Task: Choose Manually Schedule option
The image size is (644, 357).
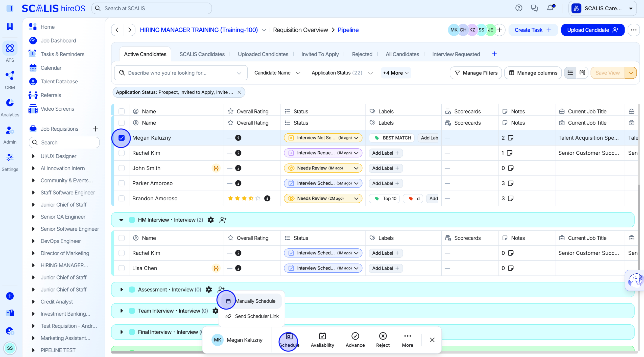Action: point(251,301)
